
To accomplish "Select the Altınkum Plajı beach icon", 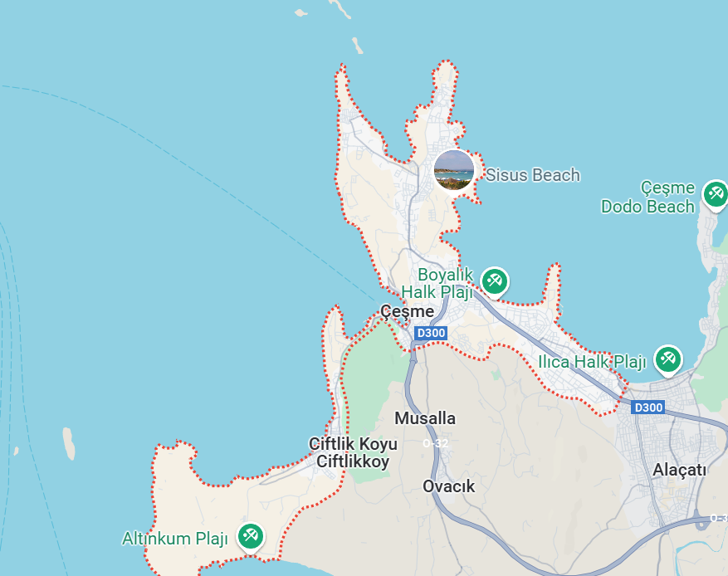I will 251,536.
